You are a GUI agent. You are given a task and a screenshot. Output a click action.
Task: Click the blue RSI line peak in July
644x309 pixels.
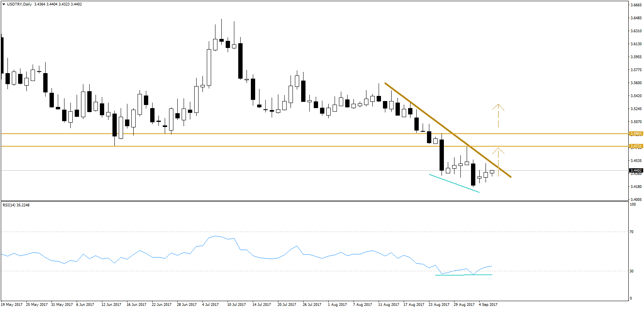pos(215,236)
